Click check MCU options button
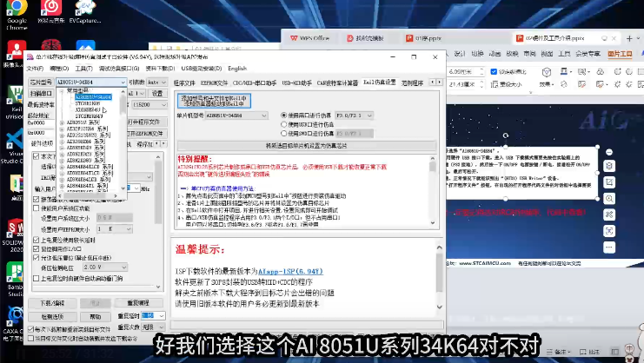644x363 pixels. click(x=52, y=317)
